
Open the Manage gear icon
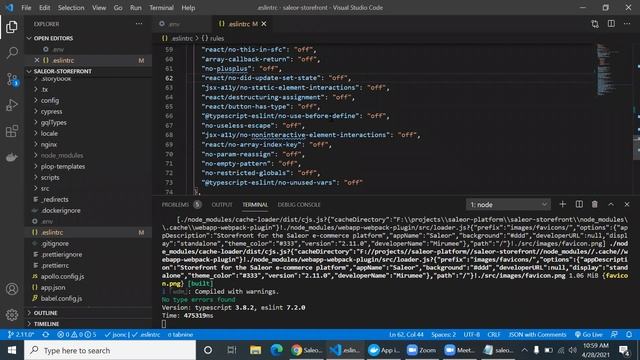click(x=12, y=315)
